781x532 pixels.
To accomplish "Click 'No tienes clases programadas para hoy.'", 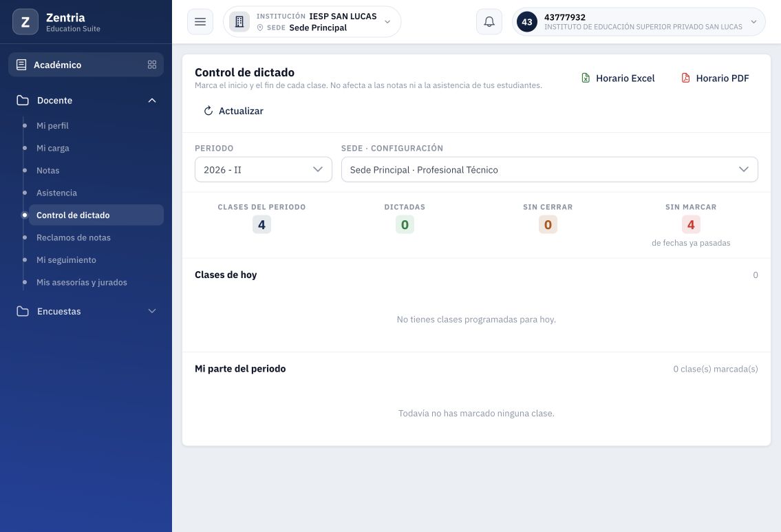I will pyautogui.click(x=476, y=319).
